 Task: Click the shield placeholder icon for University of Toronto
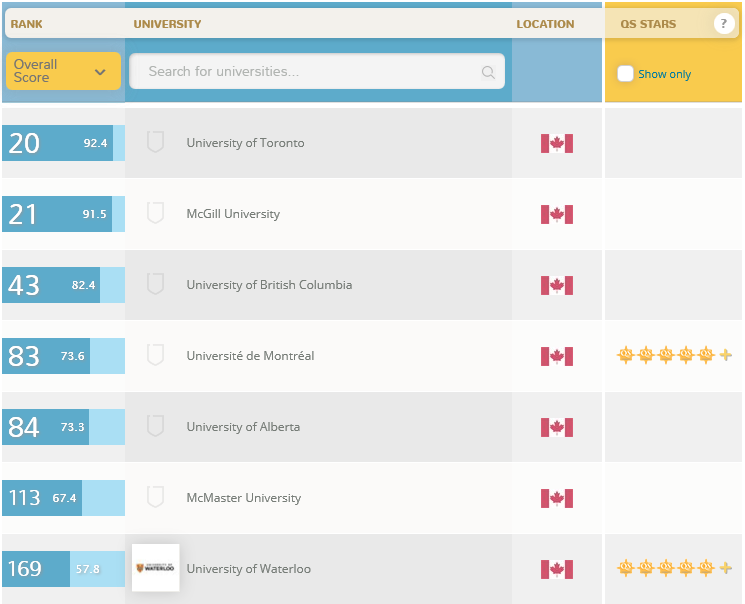[155, 142]
